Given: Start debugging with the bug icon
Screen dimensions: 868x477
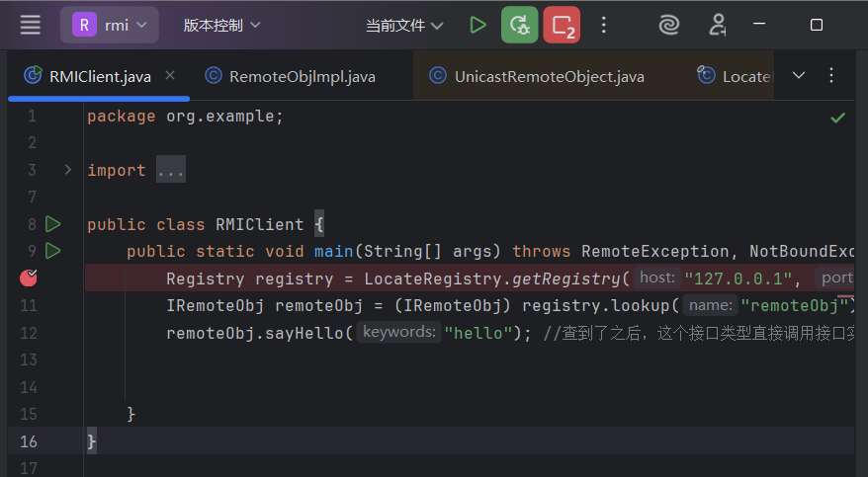Looking at the screenshot, I should [x=519, y=25].
